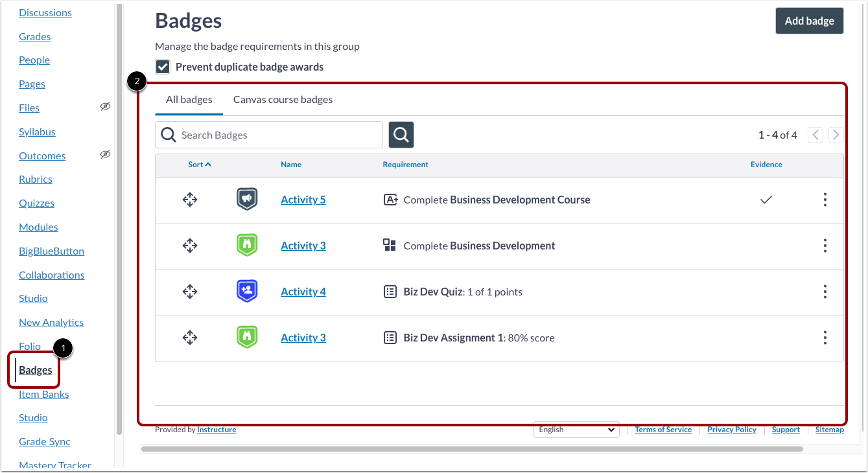Open Activity 3 link for Biz Dev Assignment 1
Viewport: 868px width, 473px height.
(x=303, y=338)
